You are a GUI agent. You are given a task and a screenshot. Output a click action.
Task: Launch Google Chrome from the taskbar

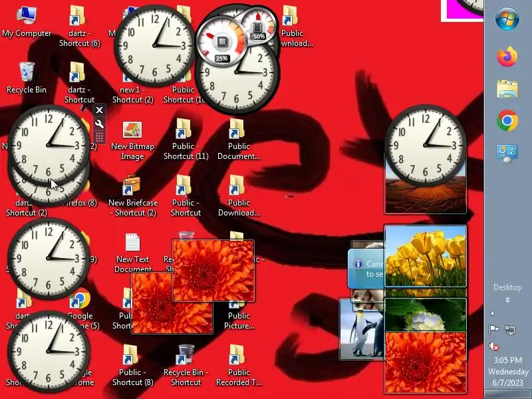[507, 120]
